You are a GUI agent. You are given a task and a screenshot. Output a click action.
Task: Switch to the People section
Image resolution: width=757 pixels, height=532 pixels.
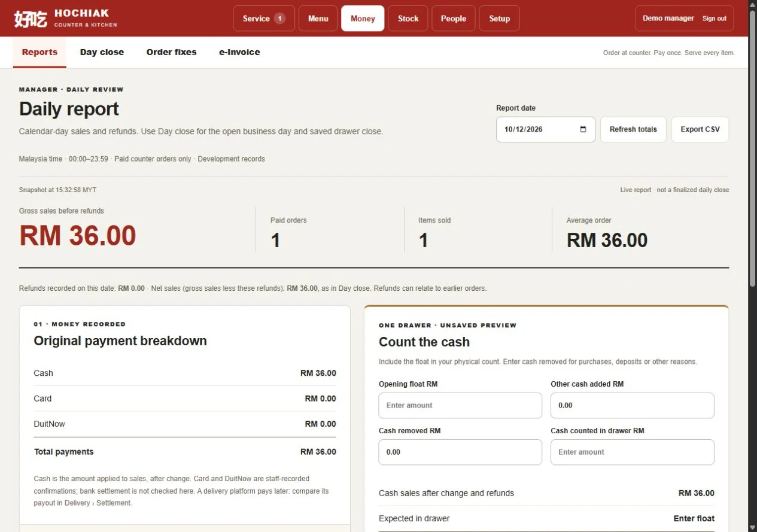[x=454, y=19]
